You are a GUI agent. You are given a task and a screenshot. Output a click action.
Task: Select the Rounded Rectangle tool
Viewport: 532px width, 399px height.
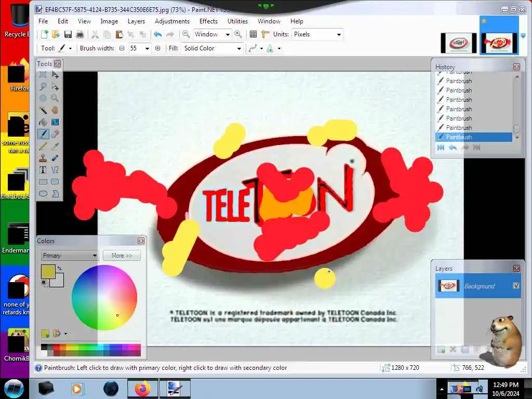click(55, 182)
